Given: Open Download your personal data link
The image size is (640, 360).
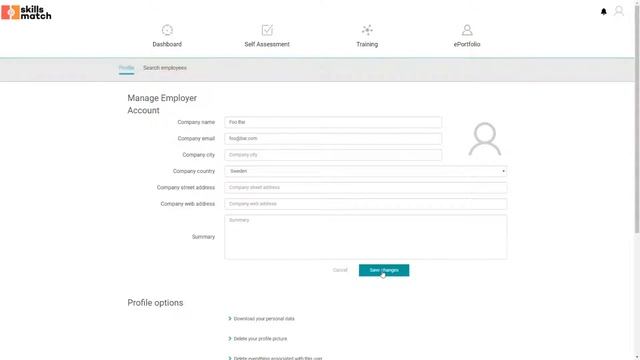Looking at the screenshot, I should pyautogui.click(x=264, y=319).
